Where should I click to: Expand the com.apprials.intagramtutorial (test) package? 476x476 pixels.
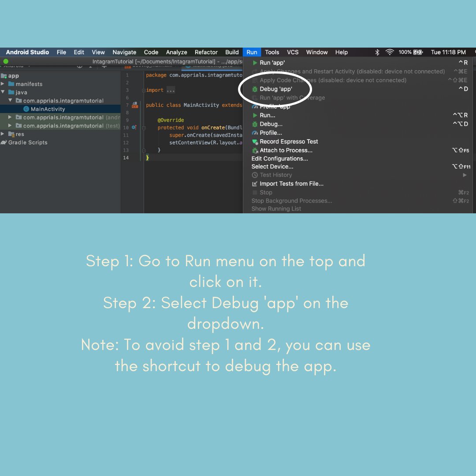(x=10, y=125)
